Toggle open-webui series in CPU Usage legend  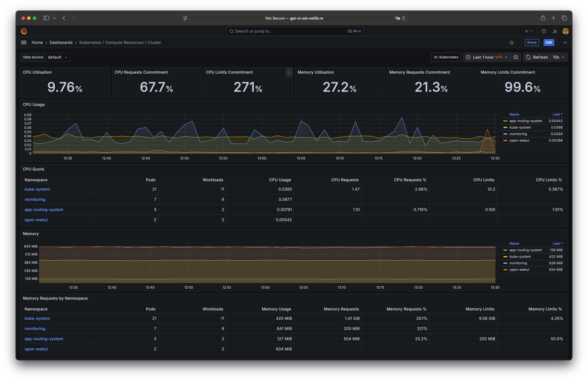pos(519,141)
